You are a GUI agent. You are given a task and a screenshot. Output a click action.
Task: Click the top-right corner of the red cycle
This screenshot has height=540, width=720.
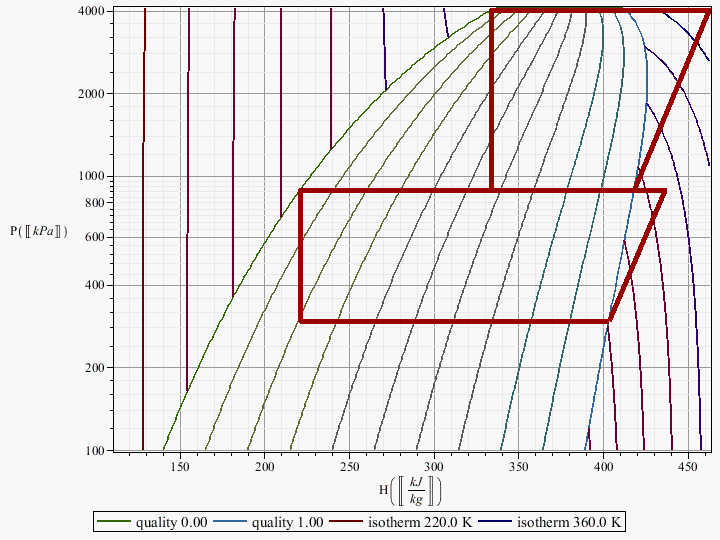[x=708, y=11]
